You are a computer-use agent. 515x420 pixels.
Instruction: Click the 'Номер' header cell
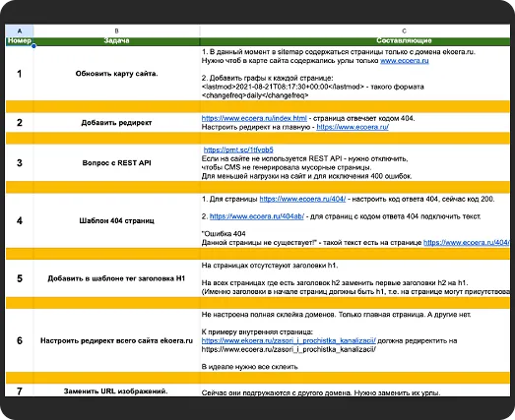click(x=20, y=41)
